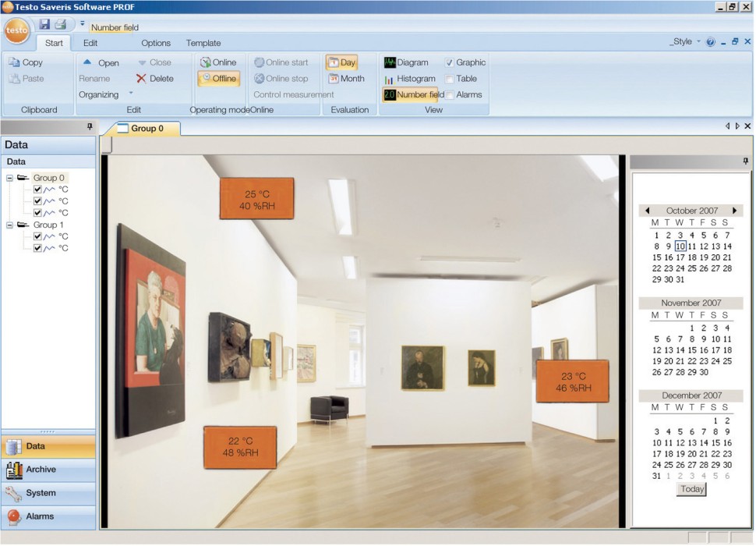Click the Delete red X icon
Screen dimensions: 756x546
(141, 79)
